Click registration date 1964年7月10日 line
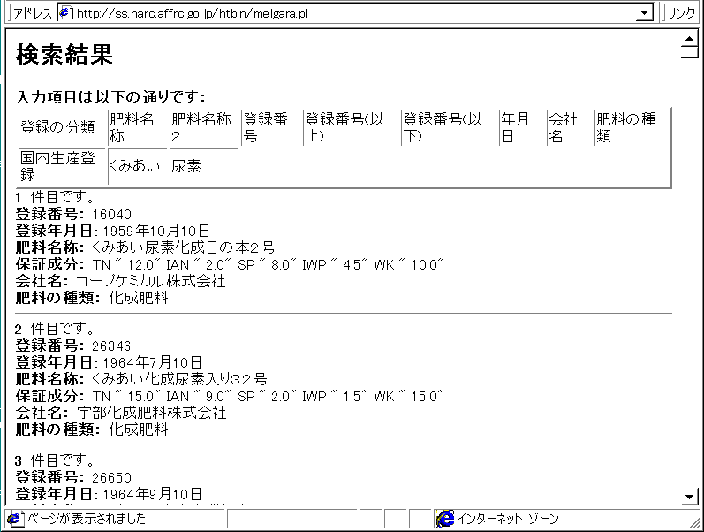The image size is (704, 532). click(x=109, y=362)
